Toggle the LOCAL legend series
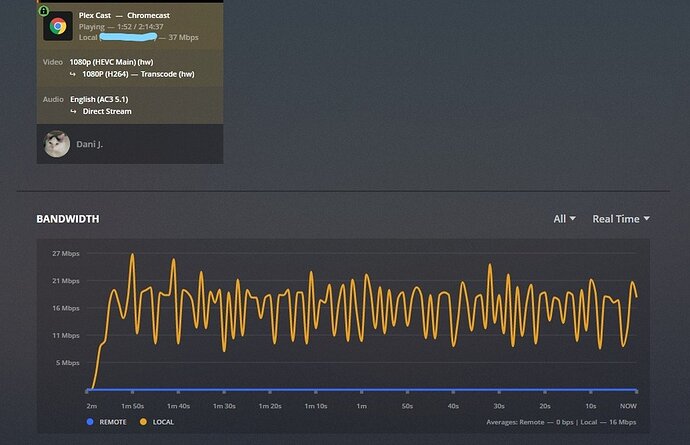690x445 pixels. (157, 422)
